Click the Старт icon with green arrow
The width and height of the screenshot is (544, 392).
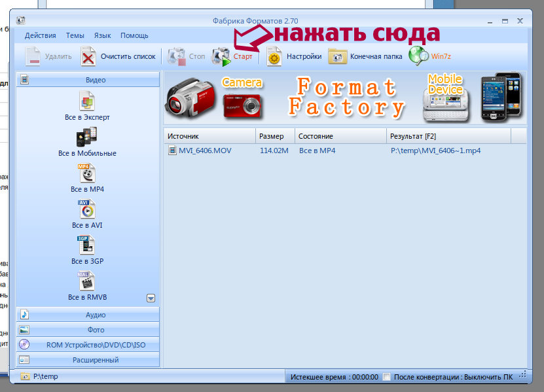(221, 56)
